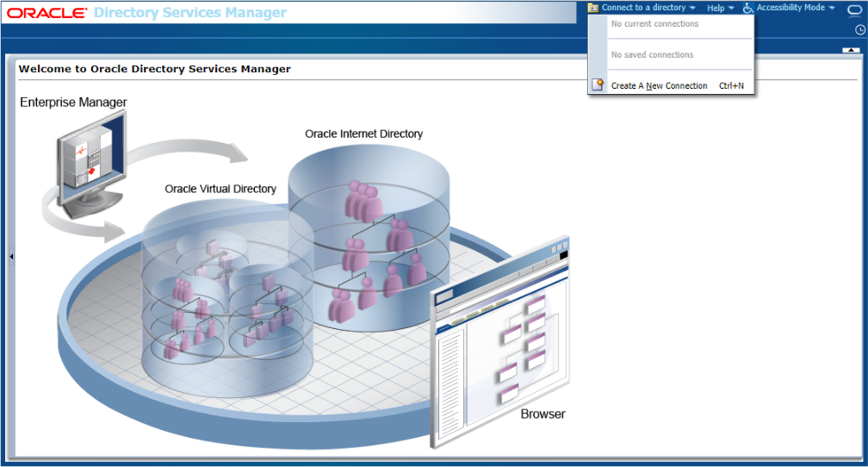This screenshot has height=467, width=868.
Task: Click the Oracle oval icon at top right
Action: click(854, 9)
